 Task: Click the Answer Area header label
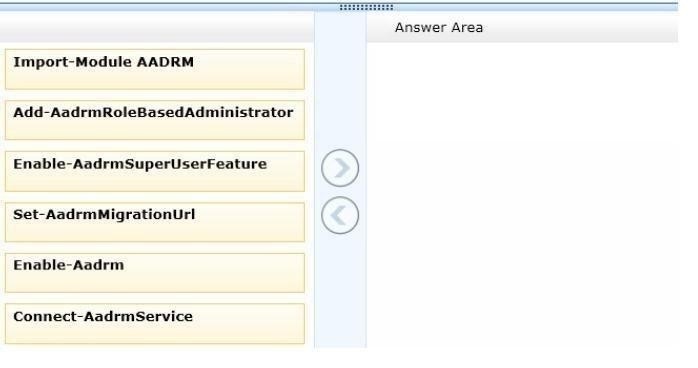point(439,28)
